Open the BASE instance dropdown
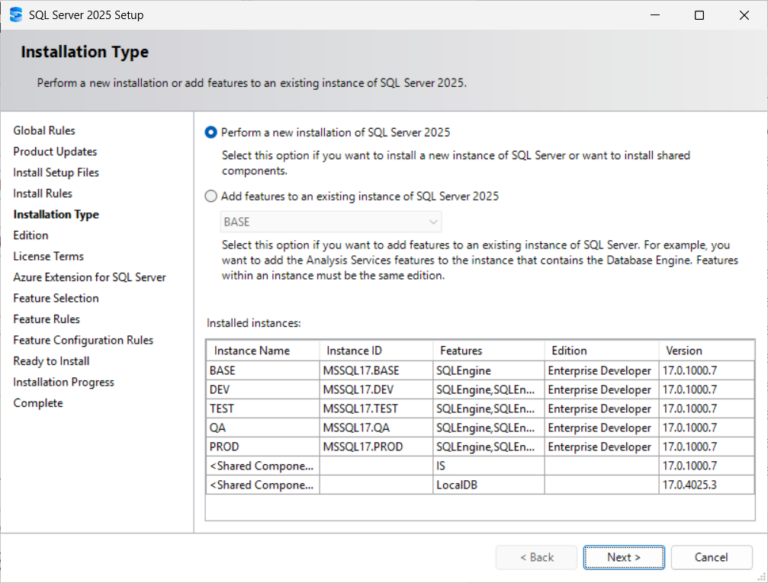Screen dimensions: 768x583 331,222
